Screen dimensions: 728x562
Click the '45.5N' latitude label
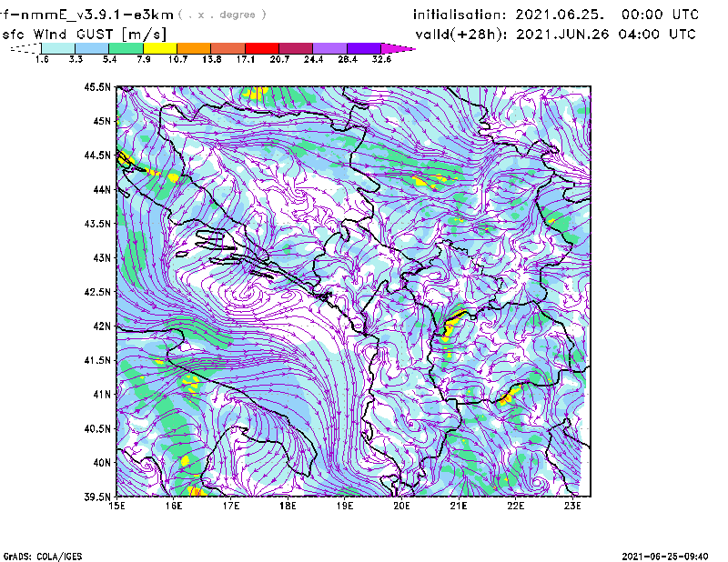click(x=97, y=87)
